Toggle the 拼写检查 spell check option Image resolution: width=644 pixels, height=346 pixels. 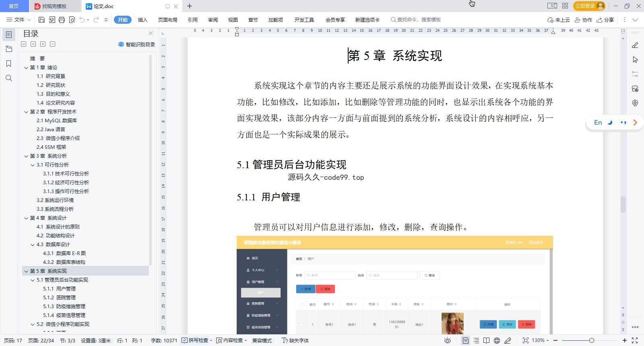[x=196, y=340]
